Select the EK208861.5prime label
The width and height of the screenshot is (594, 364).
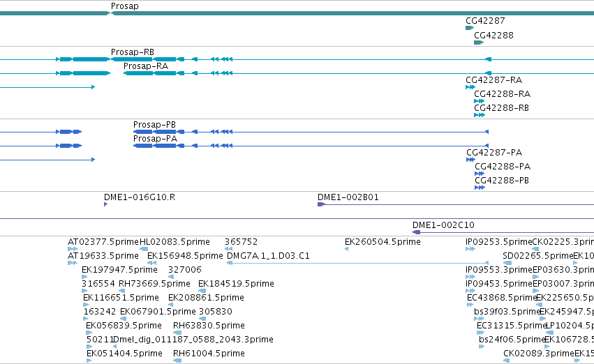[x=206, y=298]
